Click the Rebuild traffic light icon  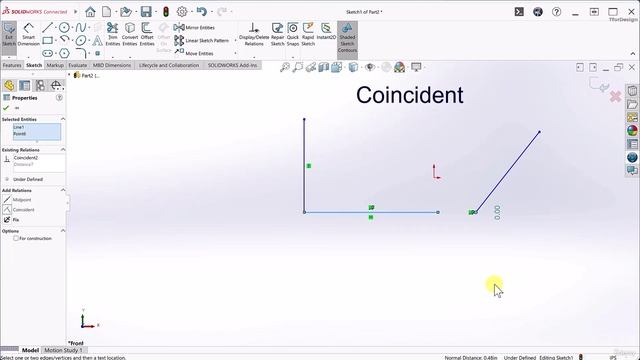[x=166, y=12]
